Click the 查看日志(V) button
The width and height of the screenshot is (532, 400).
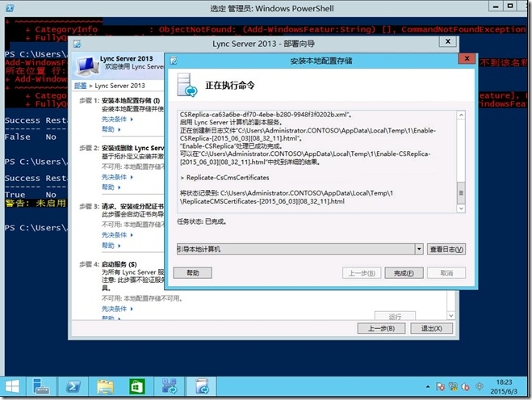pos(446,249)
